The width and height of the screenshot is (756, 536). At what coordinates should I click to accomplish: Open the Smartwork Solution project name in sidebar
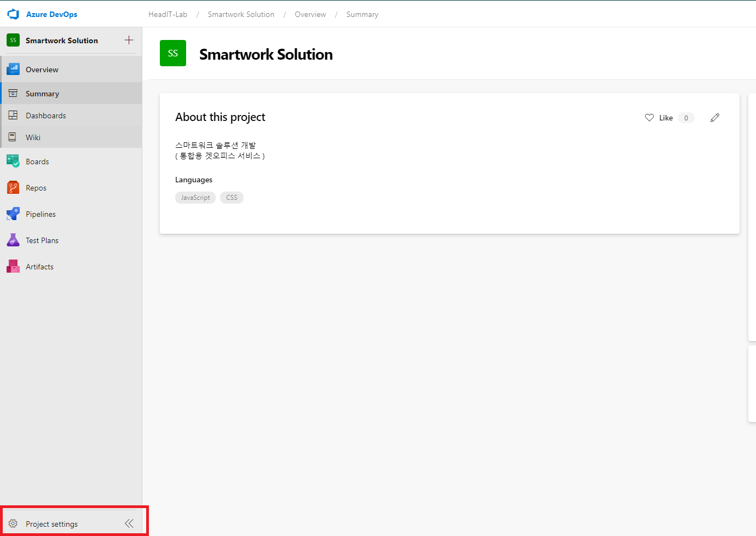(x=62, y=41)
